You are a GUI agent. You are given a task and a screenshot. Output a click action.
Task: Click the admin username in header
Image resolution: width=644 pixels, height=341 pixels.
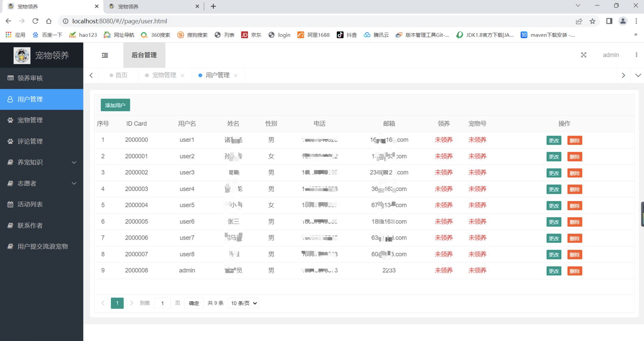click(x=611, y=55)
